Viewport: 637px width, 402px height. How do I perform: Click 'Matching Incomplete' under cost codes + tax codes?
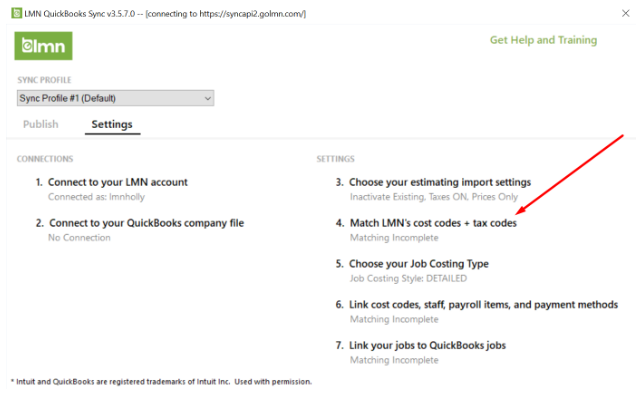click(394, 238)
